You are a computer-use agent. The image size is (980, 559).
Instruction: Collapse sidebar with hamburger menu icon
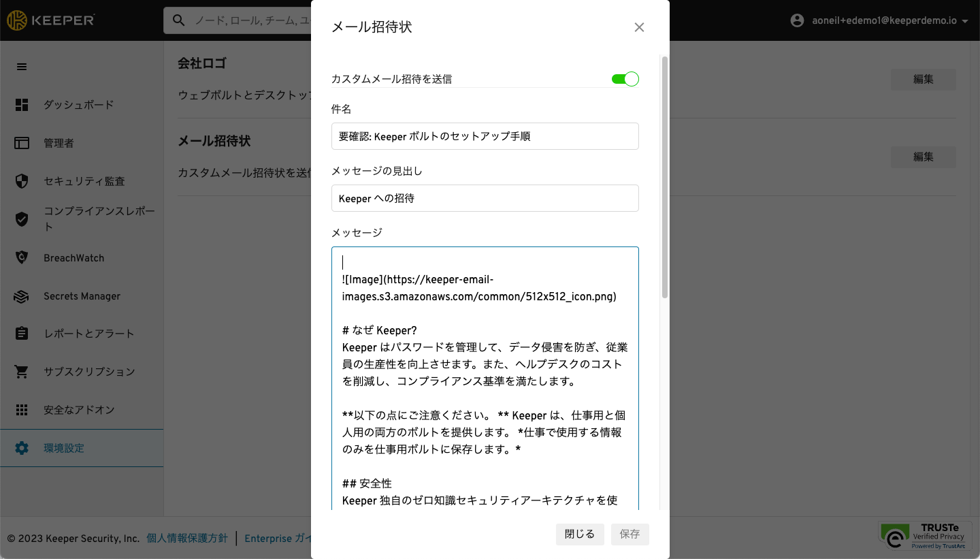point(22,67)
